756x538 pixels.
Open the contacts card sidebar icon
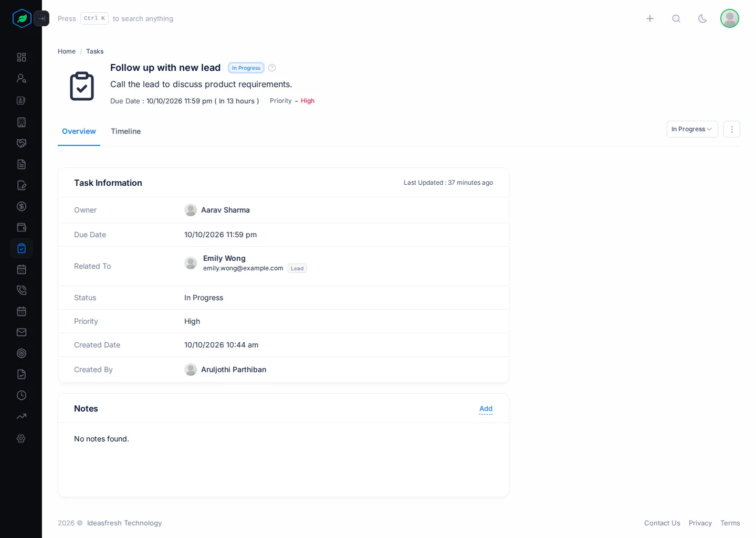click(22, 100)
